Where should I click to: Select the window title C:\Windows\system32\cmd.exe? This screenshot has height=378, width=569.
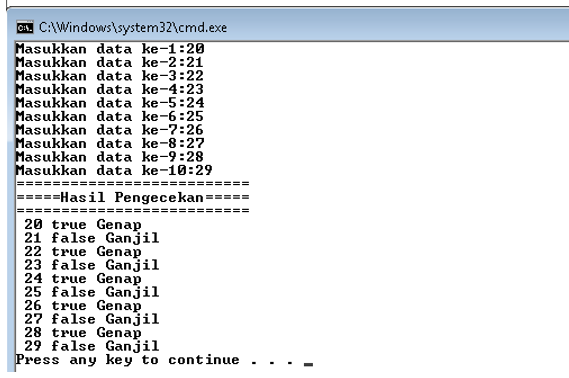pyautogui.click(x=133, y=28)
